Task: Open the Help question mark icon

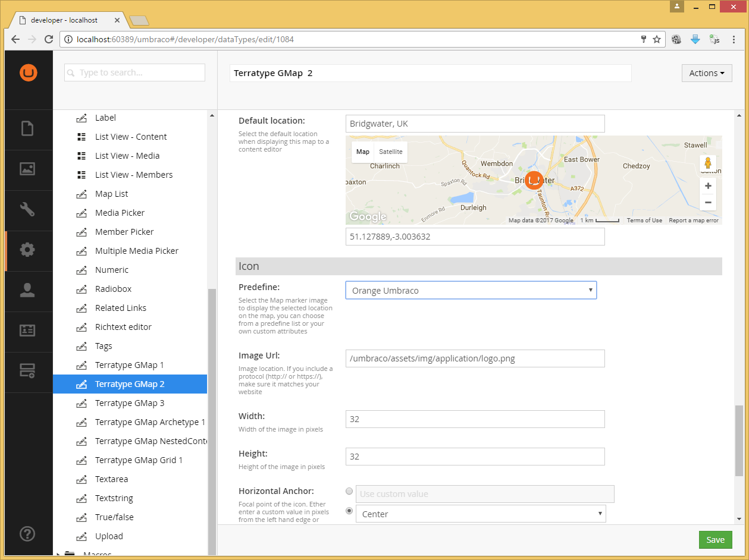Action: (27, 534)
